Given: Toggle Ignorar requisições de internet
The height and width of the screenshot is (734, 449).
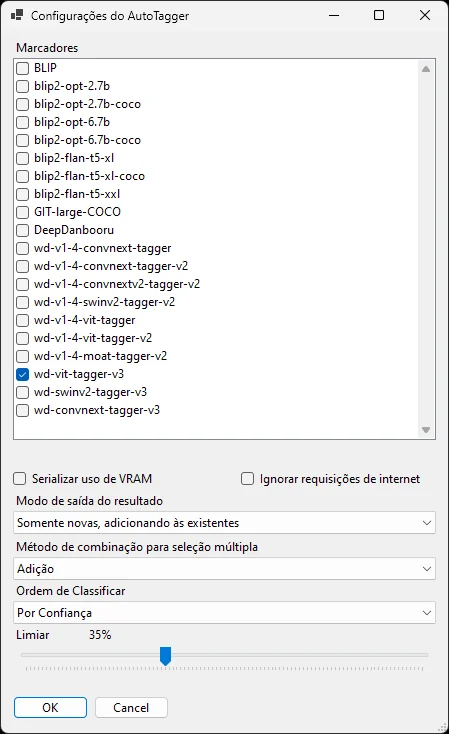Looking at the screenshot, I should coord(247,478).
